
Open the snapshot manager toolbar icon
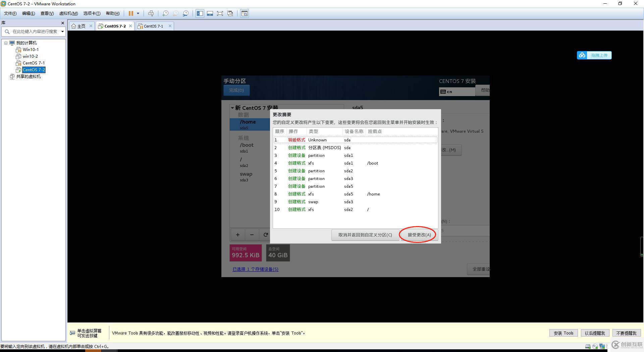pos(185,13)
